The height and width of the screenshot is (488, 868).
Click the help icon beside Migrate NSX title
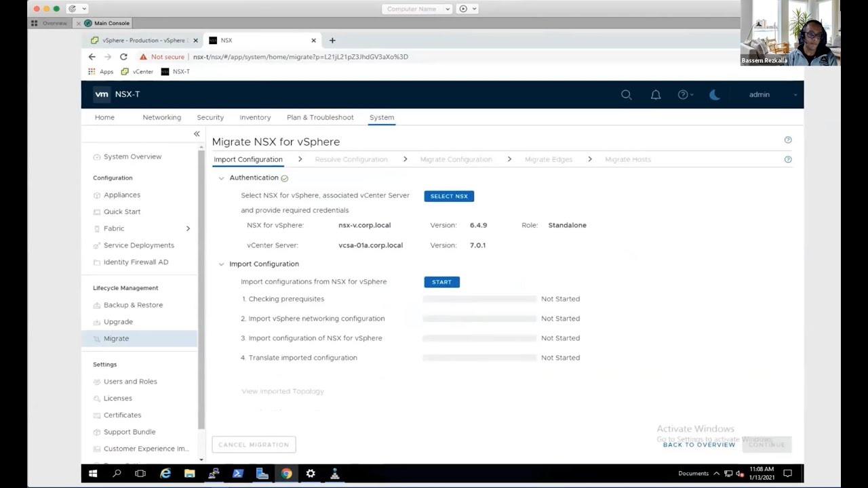point(788,140)
